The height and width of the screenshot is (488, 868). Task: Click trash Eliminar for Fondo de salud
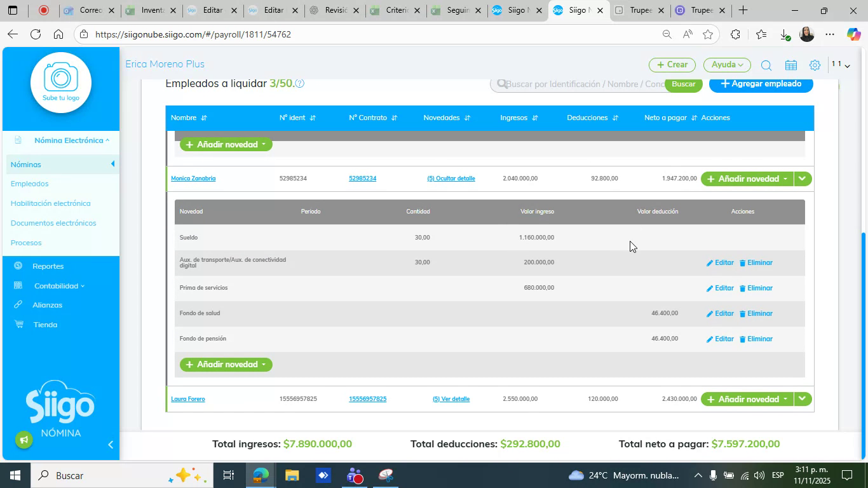click(756, 314)
